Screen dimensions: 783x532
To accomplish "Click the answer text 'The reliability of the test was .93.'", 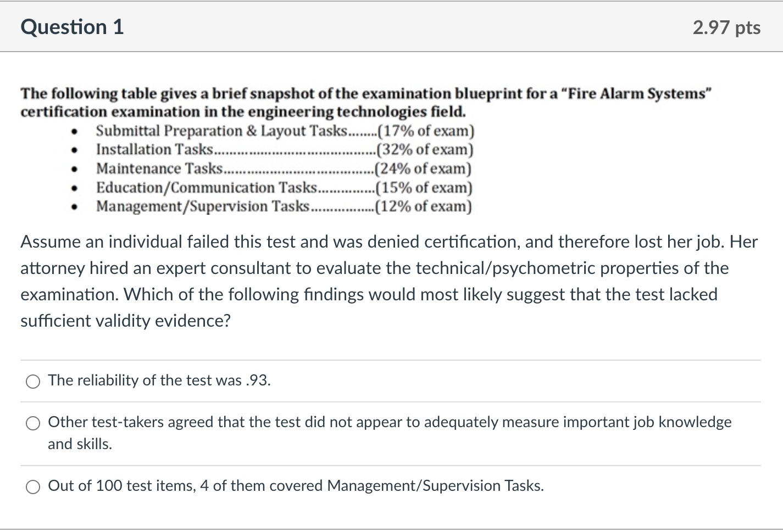I will (x=159, y=380).
